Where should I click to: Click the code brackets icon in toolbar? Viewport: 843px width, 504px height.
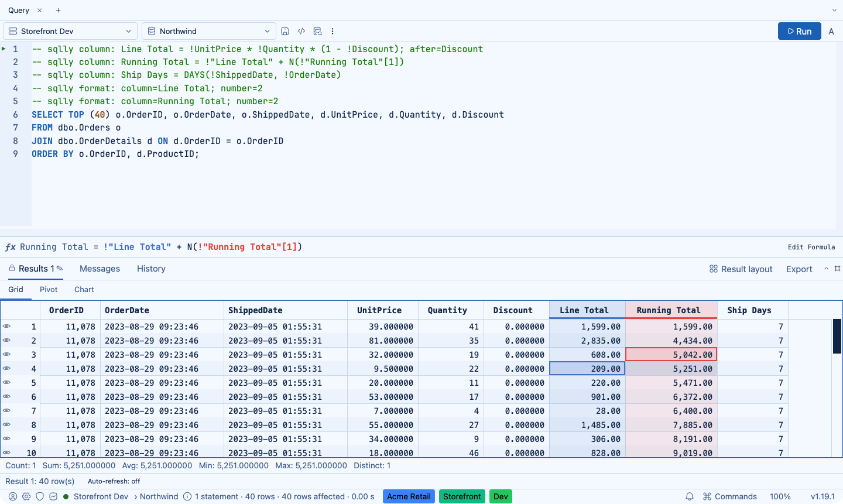click(301, 31)
